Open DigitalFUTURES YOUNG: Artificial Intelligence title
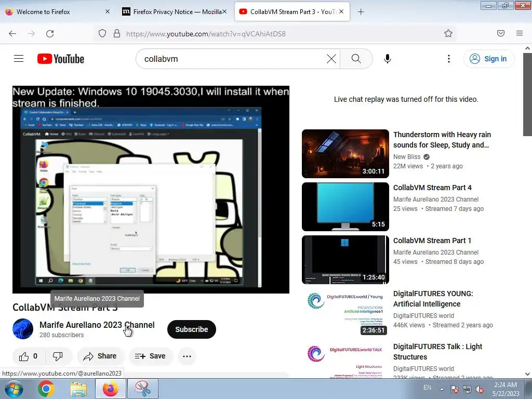Screen dimensions: 532x399 (433, 299)
